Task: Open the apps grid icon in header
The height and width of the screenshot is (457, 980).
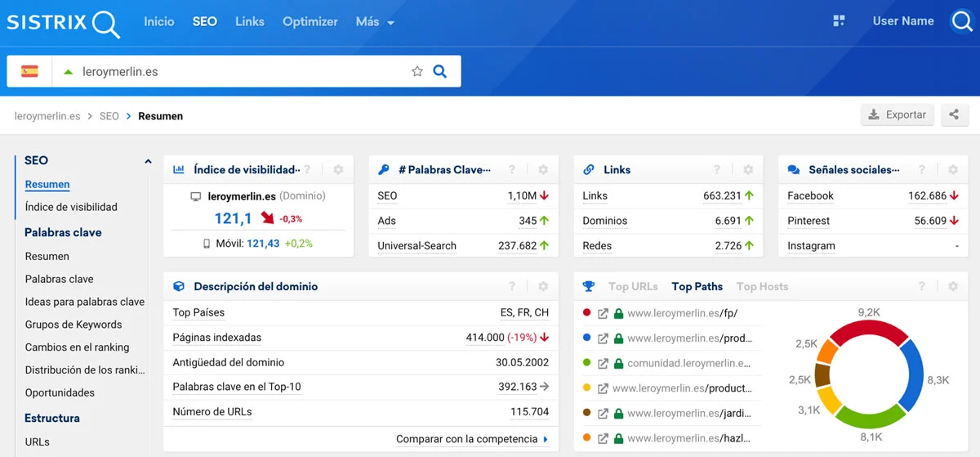Action: pos(839,21)
